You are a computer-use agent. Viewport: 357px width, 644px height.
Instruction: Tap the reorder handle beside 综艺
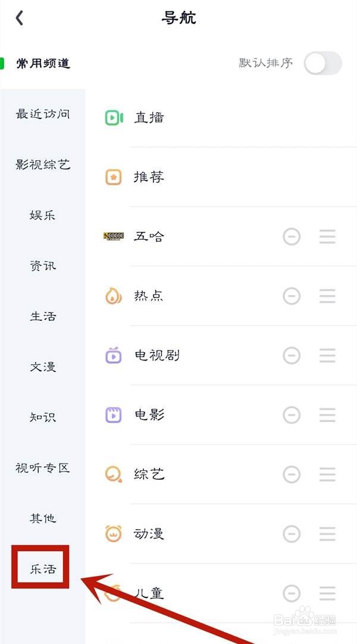pos(327,475)
